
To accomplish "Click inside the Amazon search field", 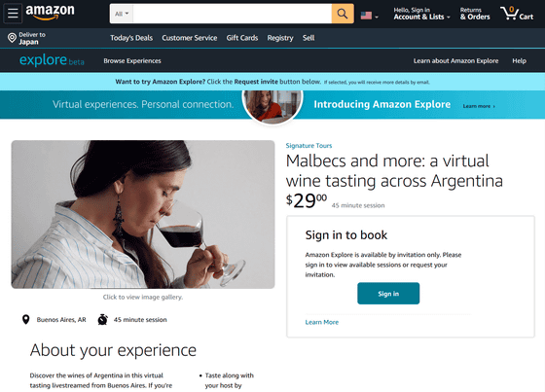I will [x=233, y=14].
